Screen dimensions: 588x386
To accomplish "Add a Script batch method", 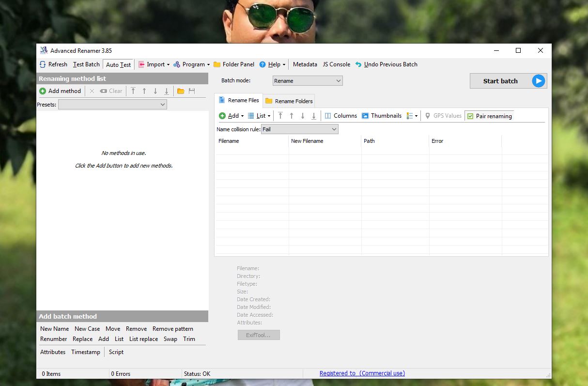I will tap(116, 352).
